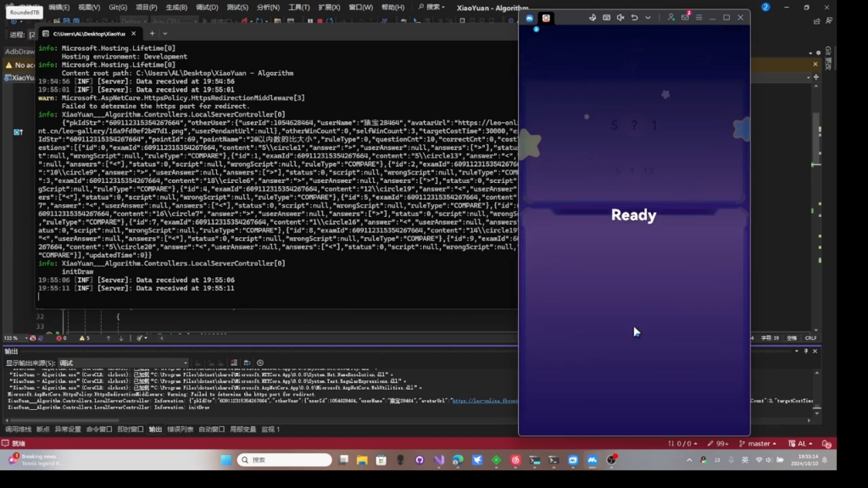Image resolution: width=868 pixels, height=488 pixels.
Task: Open the 显示输出来源 dropdown showing 调试
Action: click(124, 363)
